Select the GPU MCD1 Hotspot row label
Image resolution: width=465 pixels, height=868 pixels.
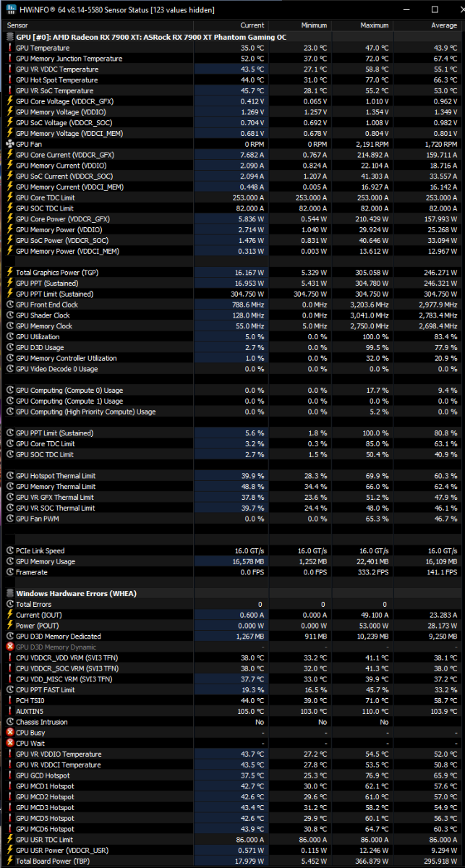pyautogui.click(x=45, y=786)
